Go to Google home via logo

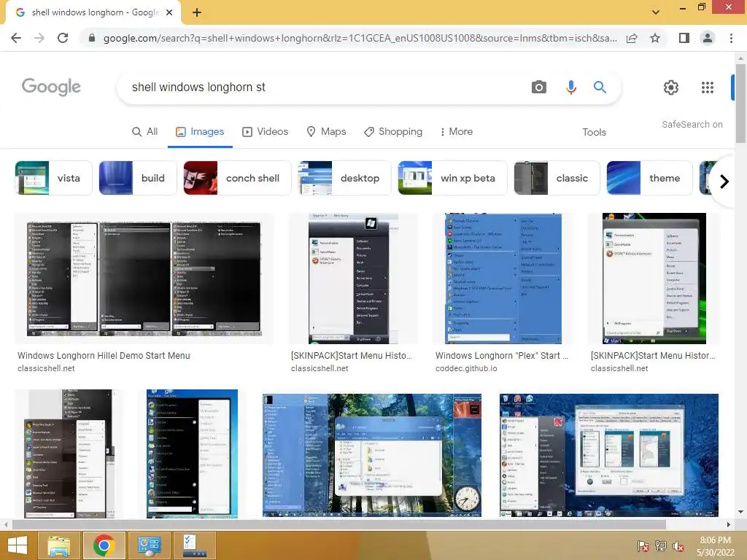tap(51, 87)
